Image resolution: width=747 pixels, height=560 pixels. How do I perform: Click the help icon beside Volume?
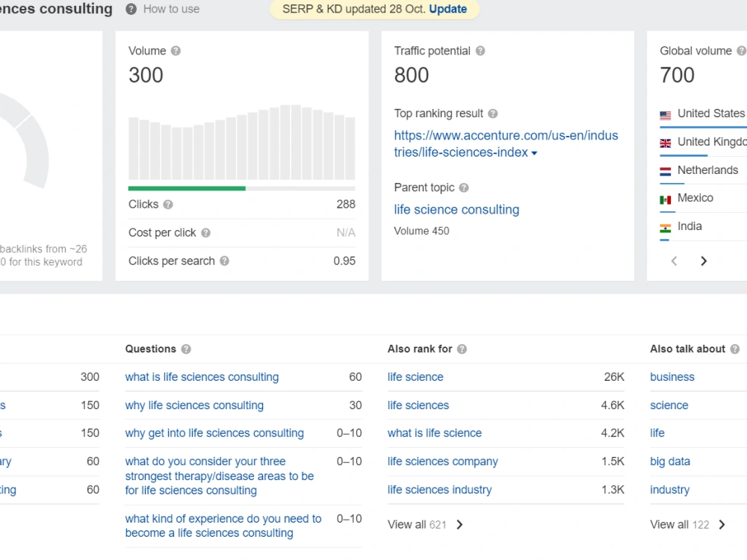pos(176,51)
